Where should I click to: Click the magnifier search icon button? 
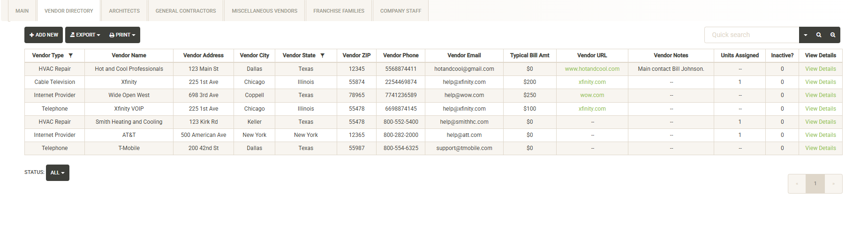819,35
